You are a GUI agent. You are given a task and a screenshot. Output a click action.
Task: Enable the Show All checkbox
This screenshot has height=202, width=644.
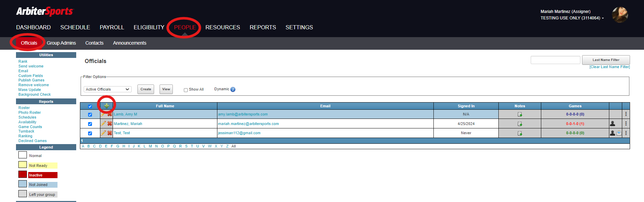click(x=186, y=90)
